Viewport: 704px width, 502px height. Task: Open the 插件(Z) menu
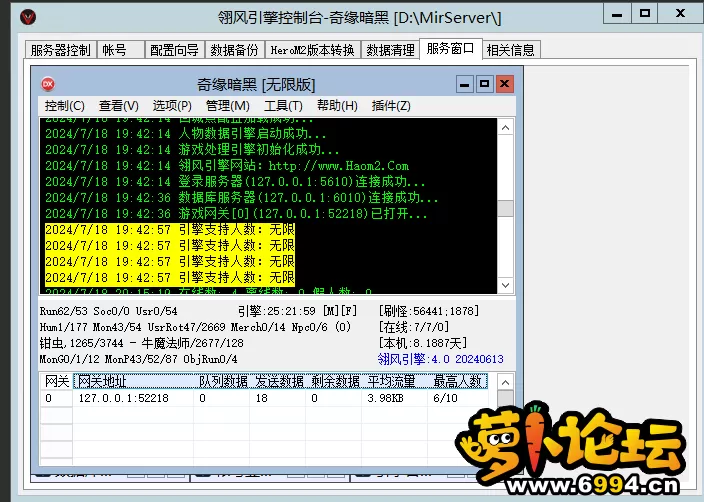coord(391,106)
